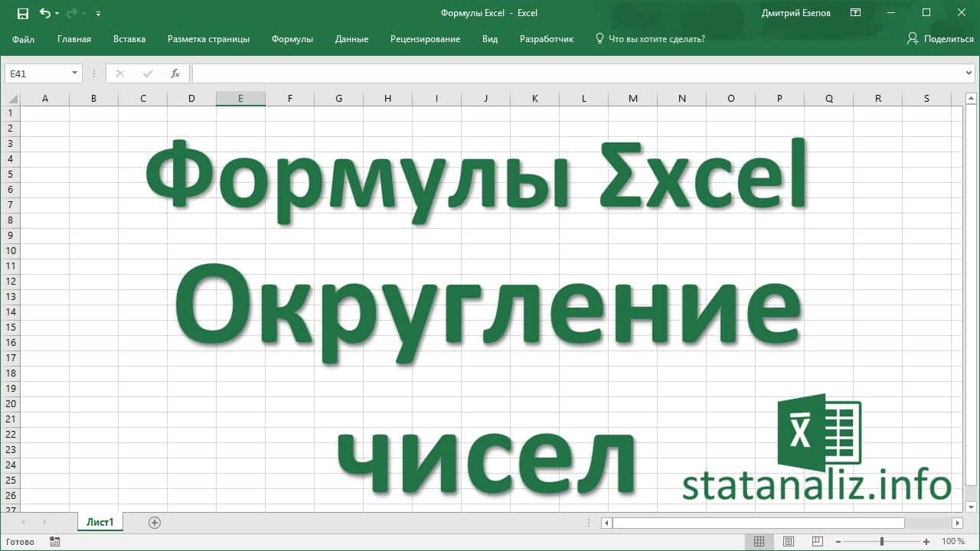Select column E header

[x=240, y=98]
